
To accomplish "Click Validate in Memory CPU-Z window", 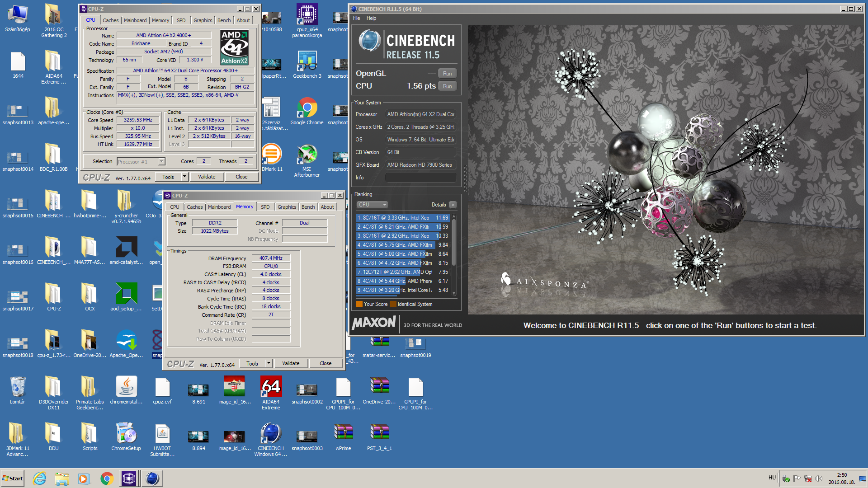I will pos(291,363).
